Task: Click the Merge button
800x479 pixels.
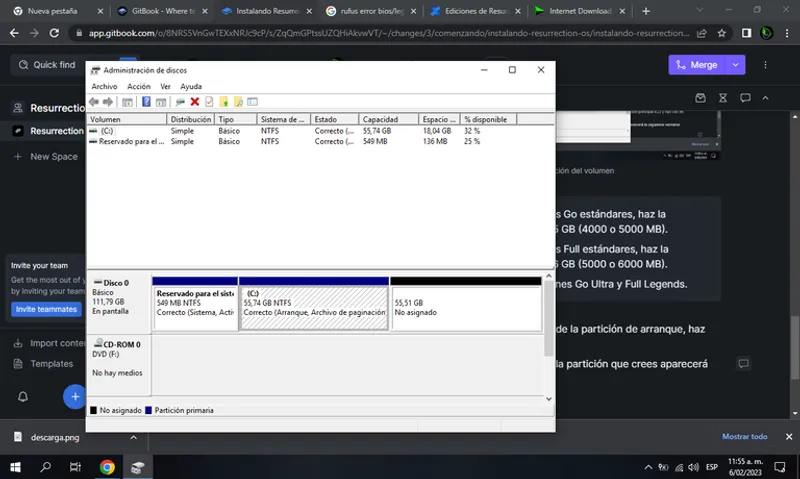Action: pyautogui.click(x=696, y=64)
